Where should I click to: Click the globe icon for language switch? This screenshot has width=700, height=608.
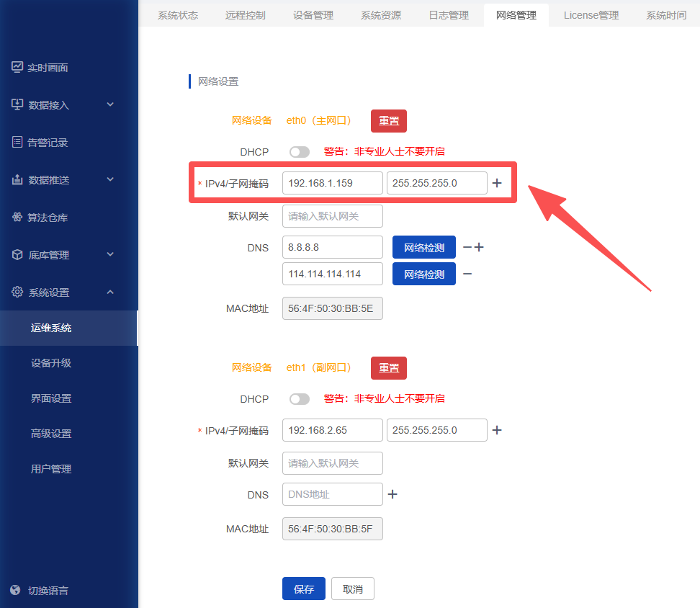(x=17, y=590)
